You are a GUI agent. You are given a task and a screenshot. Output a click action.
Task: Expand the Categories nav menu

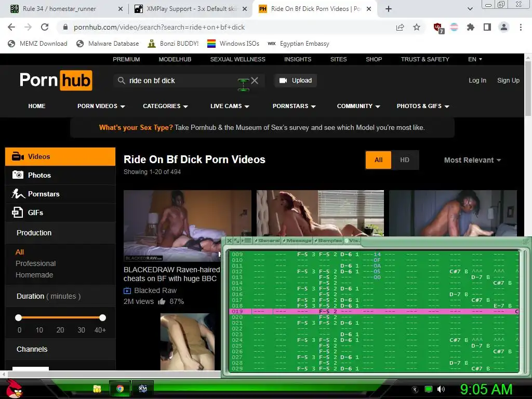click(x=165, y=106)
